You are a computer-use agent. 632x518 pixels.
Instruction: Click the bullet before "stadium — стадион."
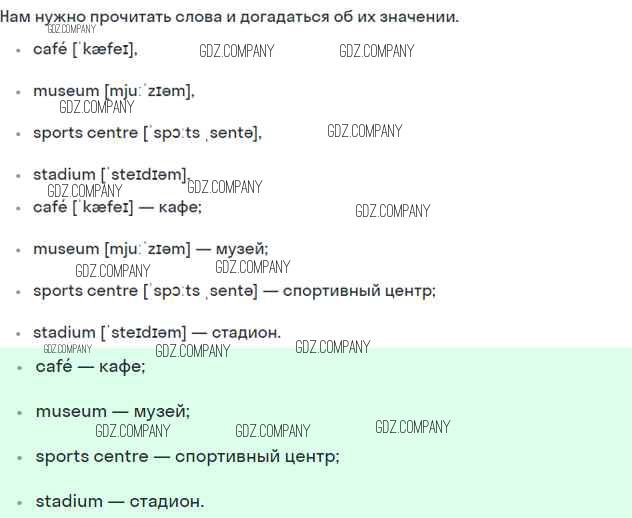pos(19,502)
